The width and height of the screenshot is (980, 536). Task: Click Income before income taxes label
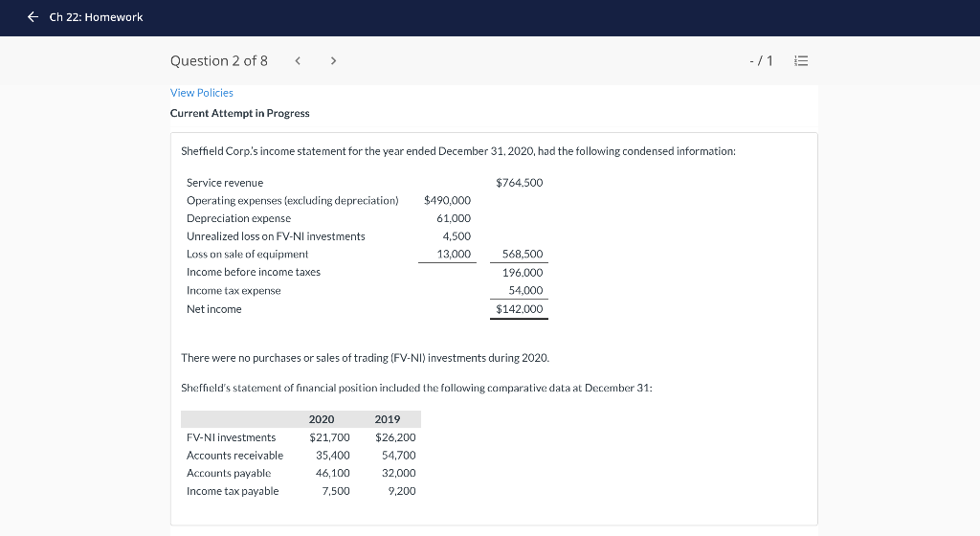click(x=253, y=273)
